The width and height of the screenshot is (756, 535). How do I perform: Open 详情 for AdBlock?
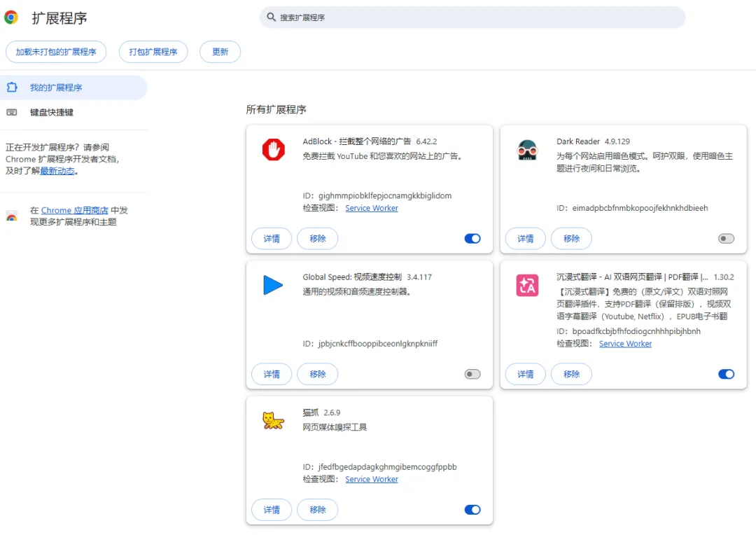[x=272, y=238]
